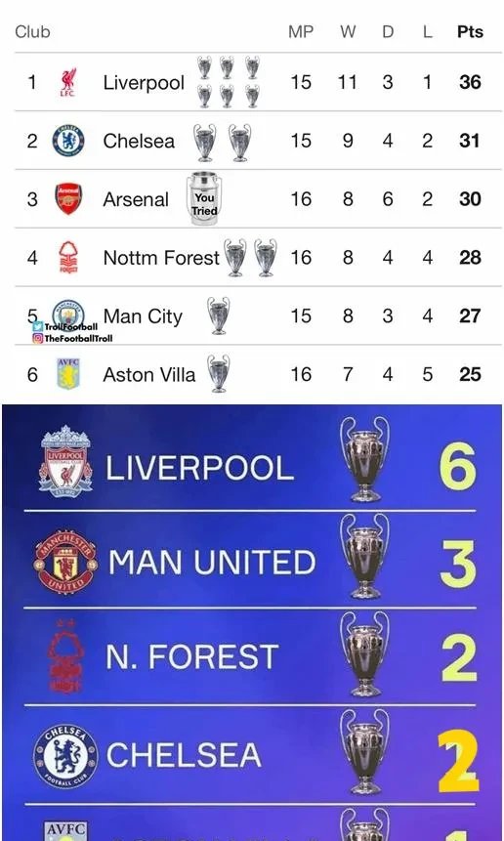504x841 pixels.
Task: Click the N. FOREST row label
Action: pyautogui.click(x=192, y=657)
